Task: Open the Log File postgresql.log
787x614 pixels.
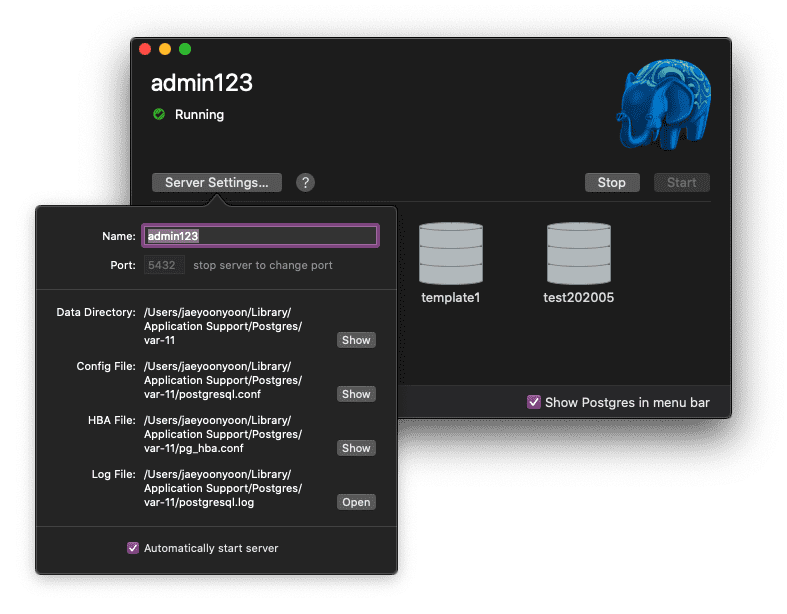Action: coord(356,502)
